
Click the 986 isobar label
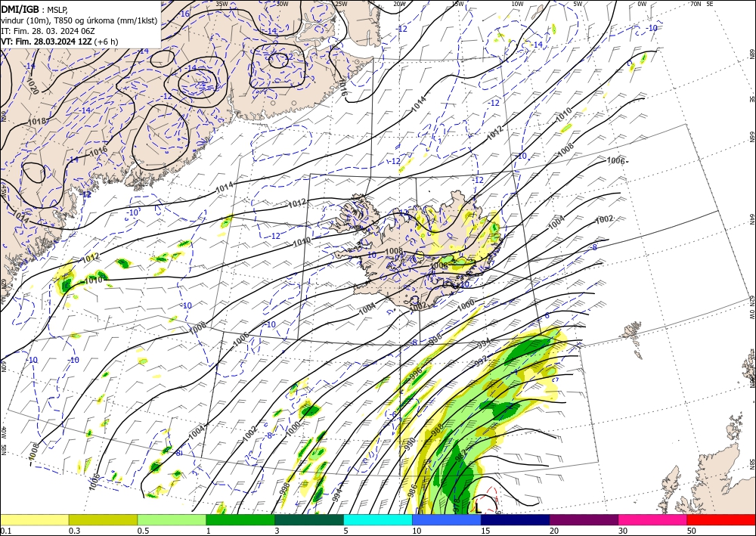point(412,491)
